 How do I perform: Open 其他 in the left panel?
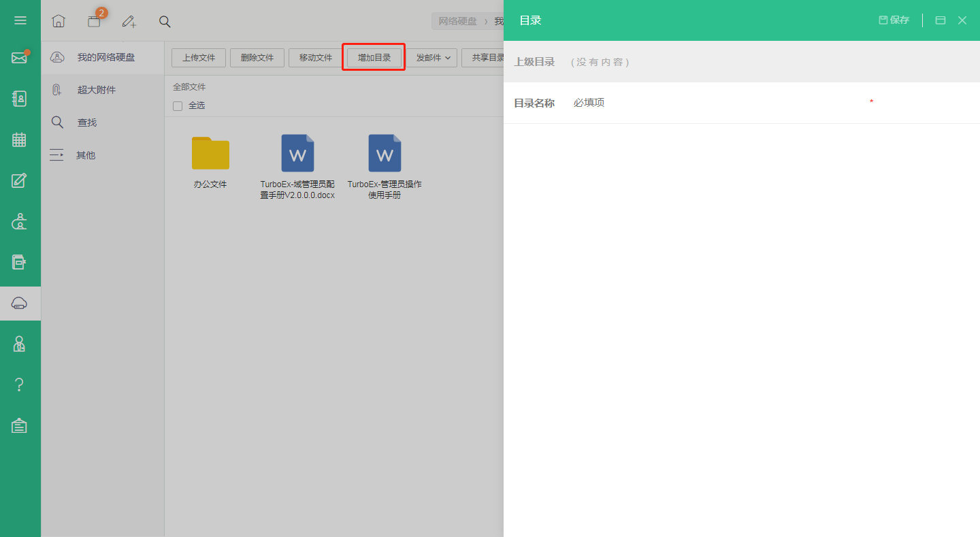tap(103, 155)
